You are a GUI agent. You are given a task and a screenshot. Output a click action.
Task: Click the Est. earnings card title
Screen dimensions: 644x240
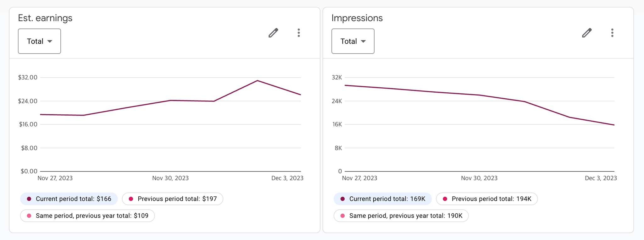[45, 18]
